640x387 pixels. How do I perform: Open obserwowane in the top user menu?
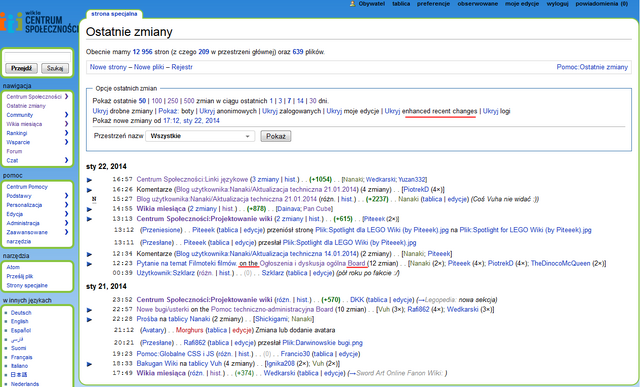point(478,4)
